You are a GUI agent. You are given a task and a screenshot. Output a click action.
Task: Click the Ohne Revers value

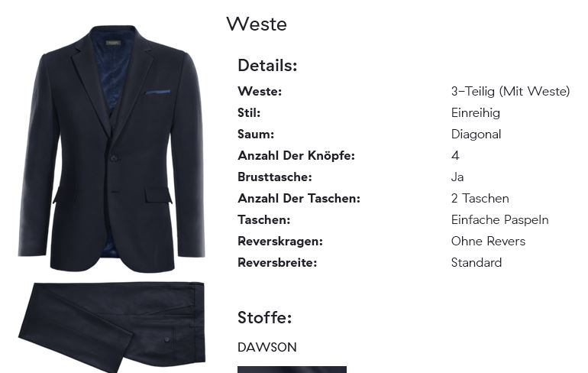(x=488, y=241)
